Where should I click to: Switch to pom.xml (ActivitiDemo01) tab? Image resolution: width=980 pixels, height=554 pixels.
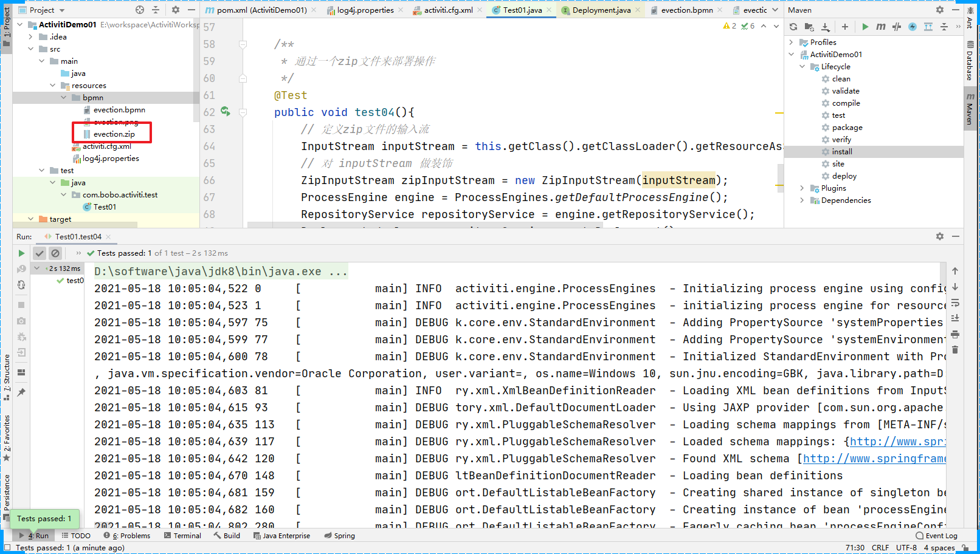coord(261,10)
